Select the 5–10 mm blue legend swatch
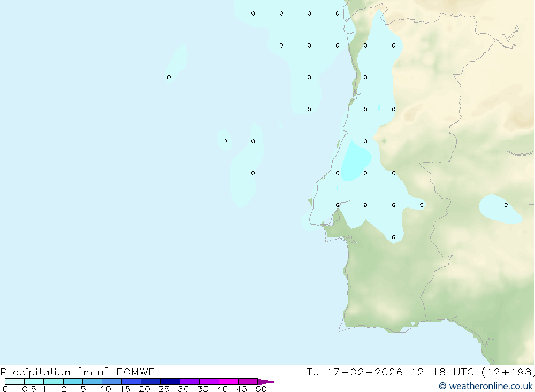This screenshot has height=392, width=535. coord(93,381)
